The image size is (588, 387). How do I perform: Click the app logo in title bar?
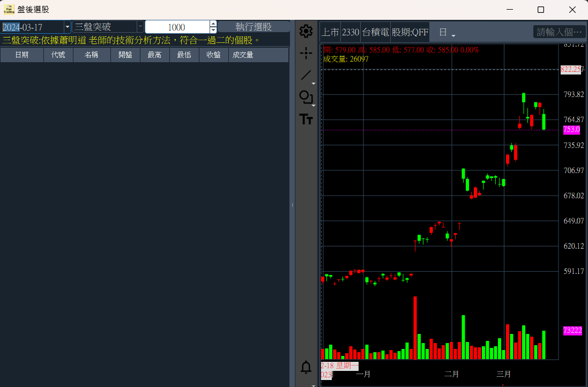[x=9, y=10]
